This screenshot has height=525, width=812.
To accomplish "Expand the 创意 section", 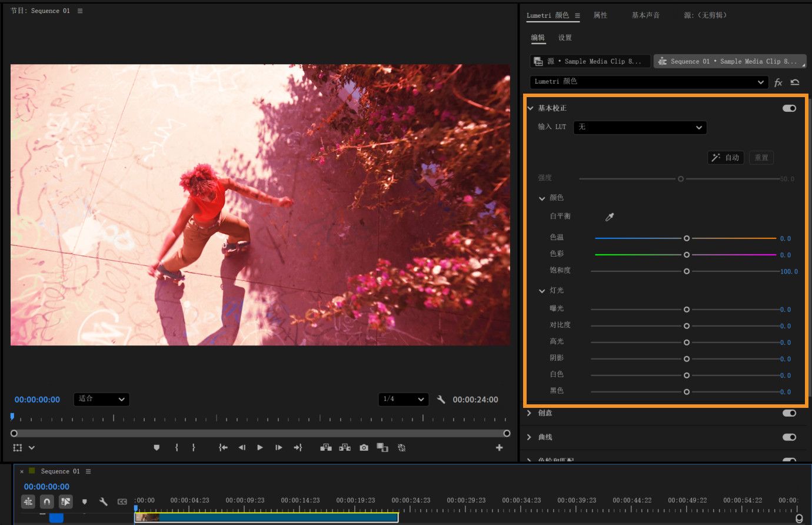I will [x=530, y=413].
